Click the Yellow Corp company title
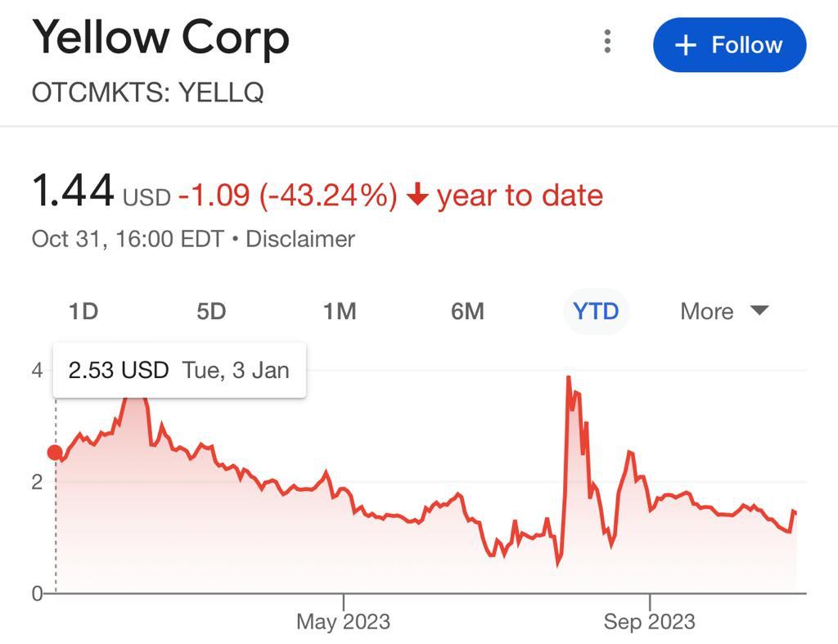Viewport: 838px width, 644px height. 160,38
